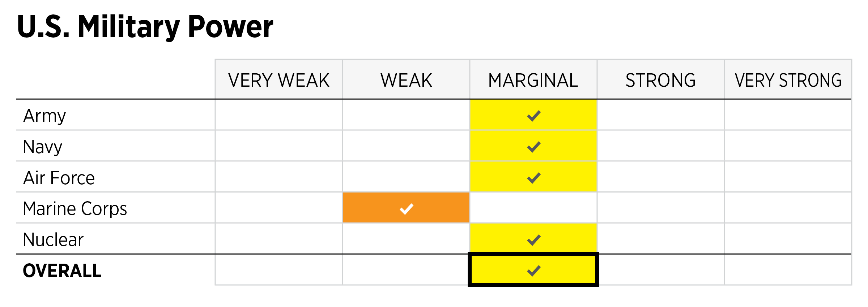Select the VERY WEAK column header
The width and height of the screenshot is (868, 307).
[x=278, y=80]
